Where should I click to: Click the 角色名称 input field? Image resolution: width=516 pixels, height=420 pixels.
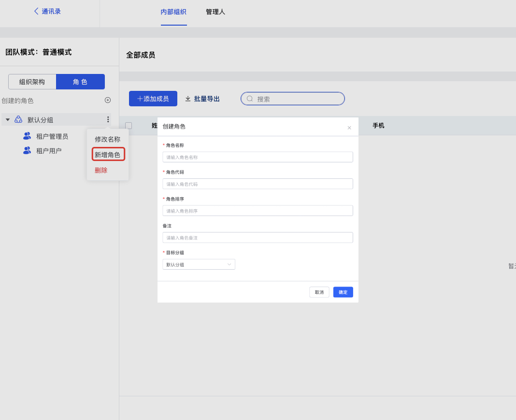pos(258,157)
